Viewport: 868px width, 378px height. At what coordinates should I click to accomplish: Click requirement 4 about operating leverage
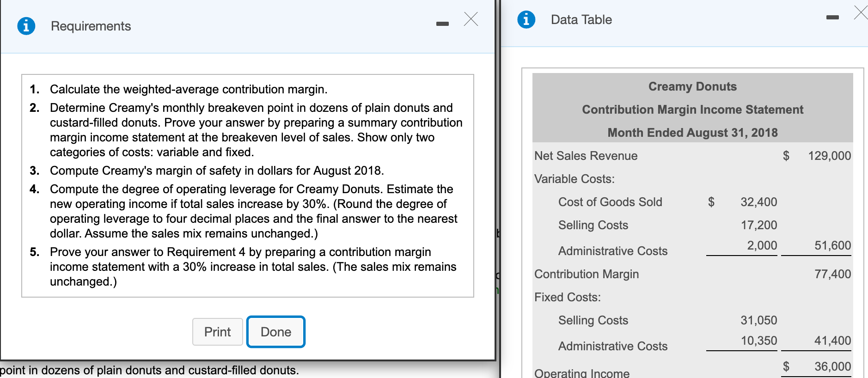[x=253, y=211]
